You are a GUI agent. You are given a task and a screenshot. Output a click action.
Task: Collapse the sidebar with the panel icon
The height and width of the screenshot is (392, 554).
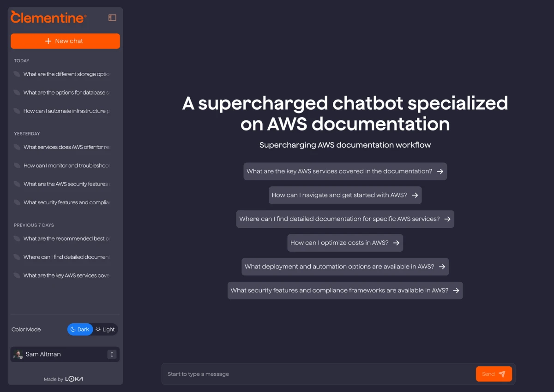click(x=112, y=17)
